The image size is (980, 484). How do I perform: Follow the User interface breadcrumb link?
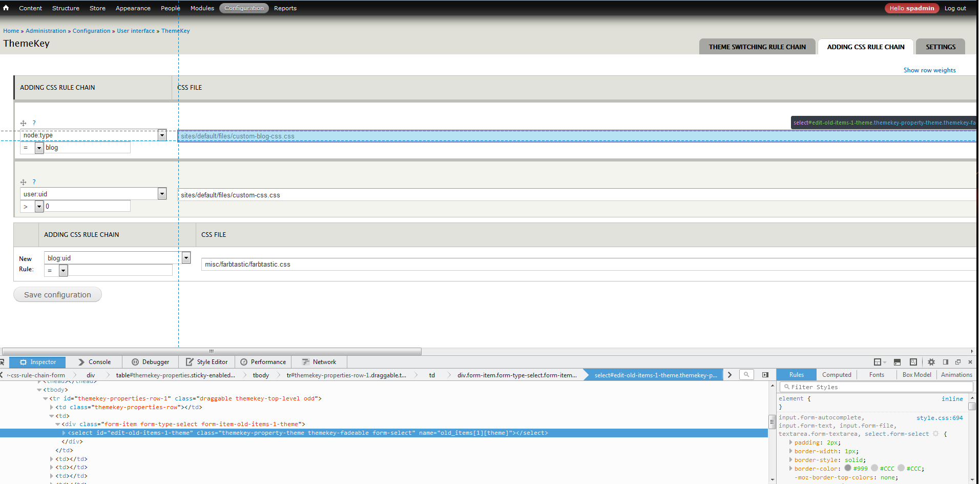[136, 31]
